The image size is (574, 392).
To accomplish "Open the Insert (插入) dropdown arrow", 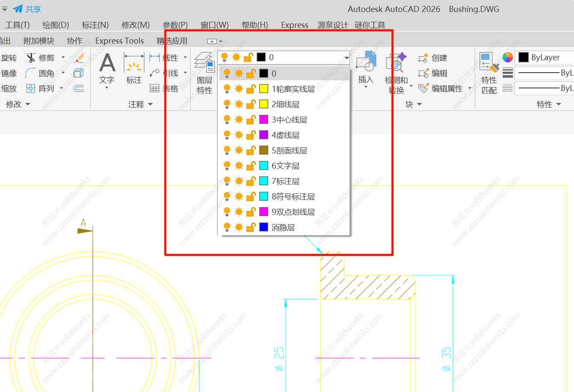I will point(366,87).
